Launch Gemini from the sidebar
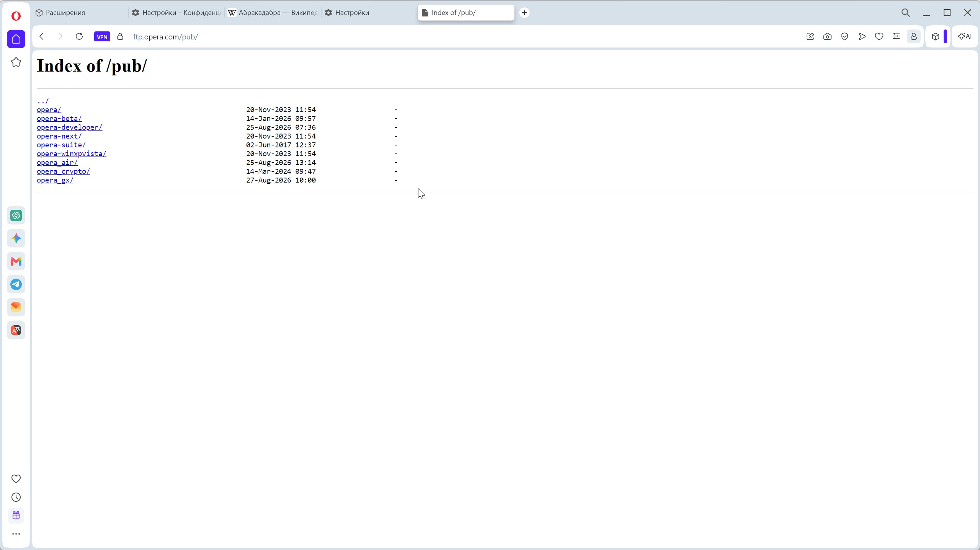 point(16,238)
